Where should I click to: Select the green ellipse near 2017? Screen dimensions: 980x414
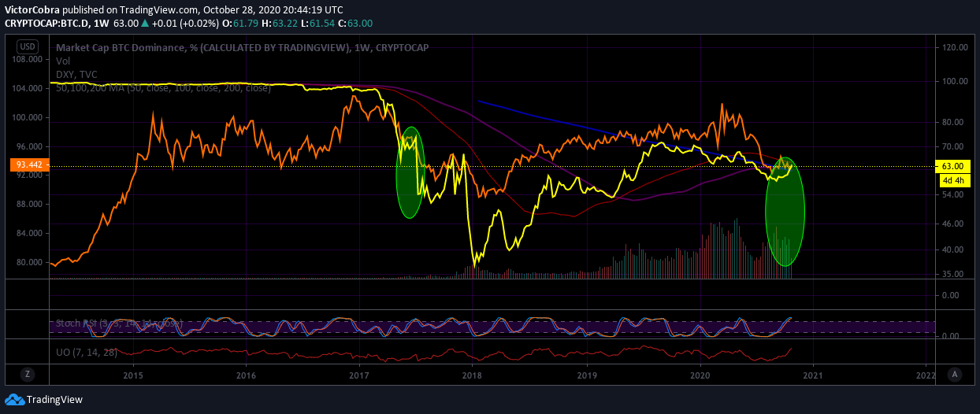click(x=410, y=172)
